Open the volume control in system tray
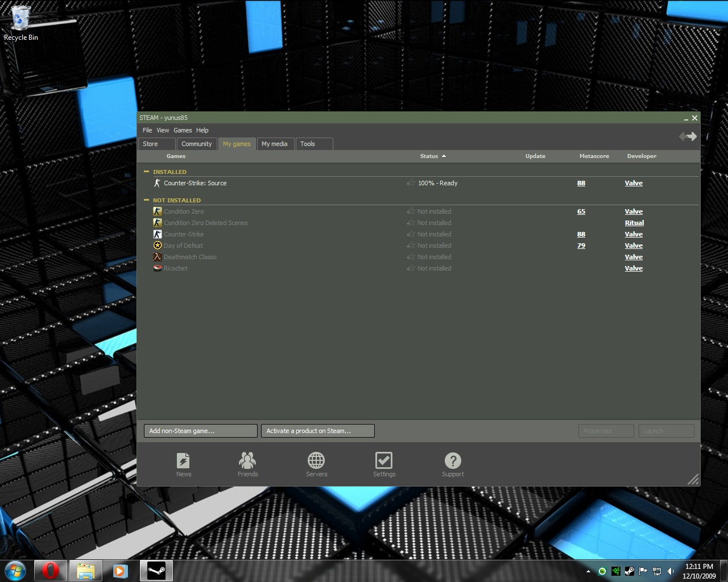728x582 pixels. click(x=671, y=571)
